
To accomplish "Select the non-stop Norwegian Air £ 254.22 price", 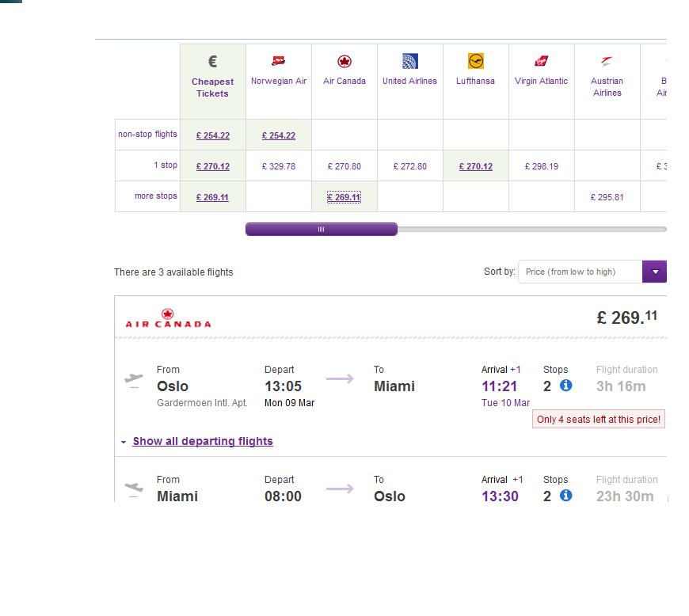I will click(279, 135).
